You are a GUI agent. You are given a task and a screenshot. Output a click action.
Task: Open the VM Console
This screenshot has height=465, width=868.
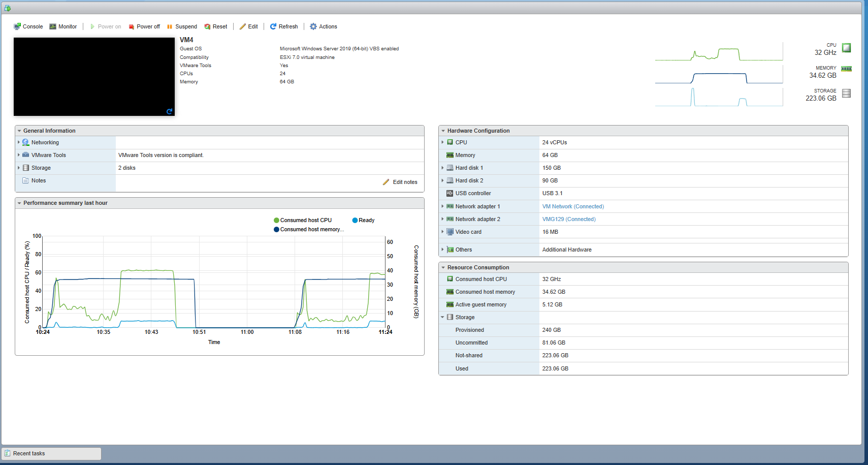[x=28, y=26]
